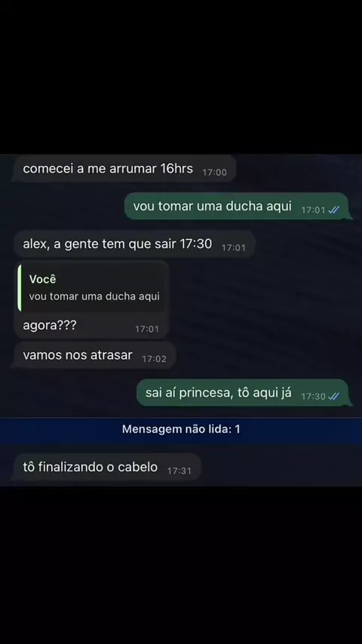
Task: Select the sent bubble 'vou tomar uma ducha aqui'
Action: click(237, 206)
